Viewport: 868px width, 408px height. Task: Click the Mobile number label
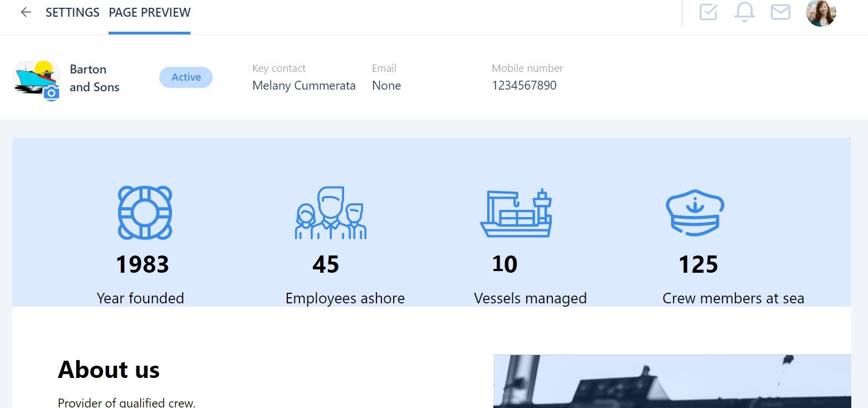pyautogui.click(x=527, y=68)
